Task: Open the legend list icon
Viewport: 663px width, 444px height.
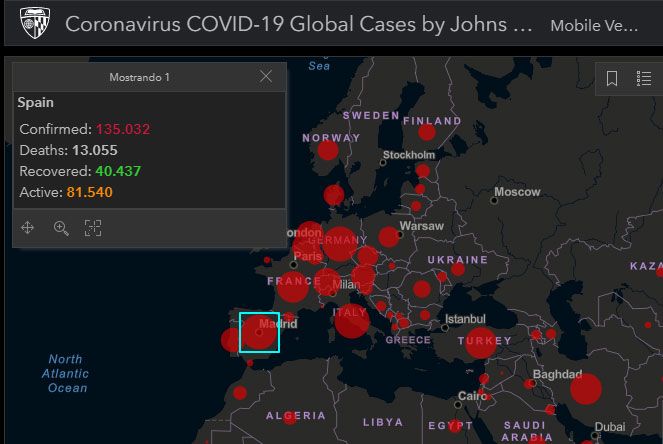Action: (644, 79)
